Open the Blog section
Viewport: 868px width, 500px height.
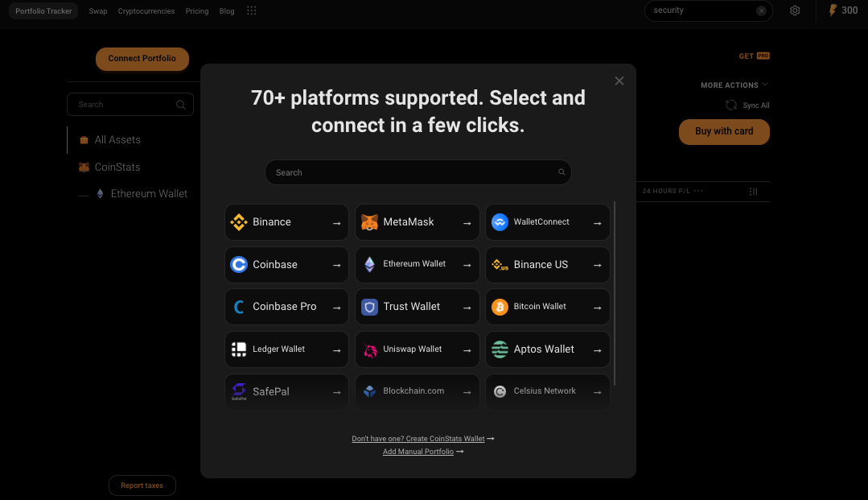pos(226,10)
